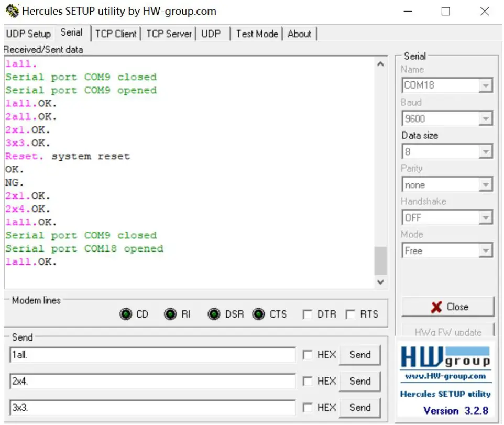The image size is (504, 425).
Task: Send the '3x3.' command
Action: pos(360,407)
